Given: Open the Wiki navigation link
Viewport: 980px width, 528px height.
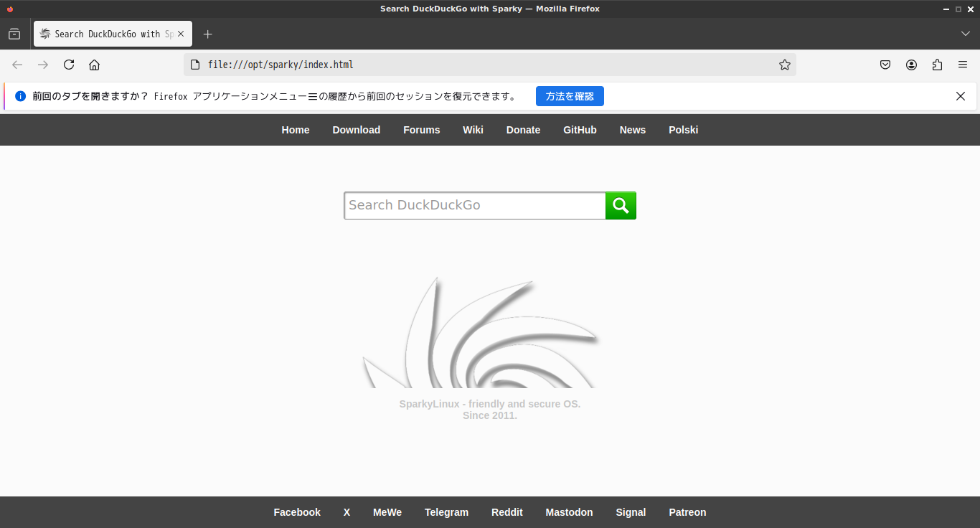Looking at the screenshot, I should [473, 130].
